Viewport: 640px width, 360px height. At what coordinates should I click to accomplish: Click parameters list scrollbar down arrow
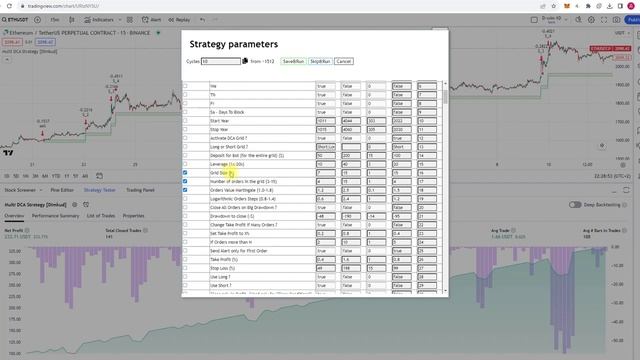click(x=445, y=291)
